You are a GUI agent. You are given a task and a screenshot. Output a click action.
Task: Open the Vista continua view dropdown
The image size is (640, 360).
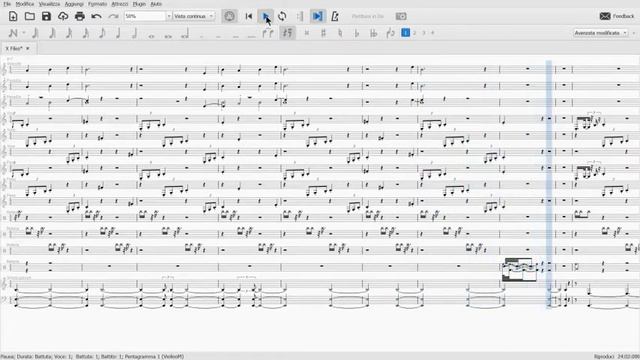[x=193, y=16]
